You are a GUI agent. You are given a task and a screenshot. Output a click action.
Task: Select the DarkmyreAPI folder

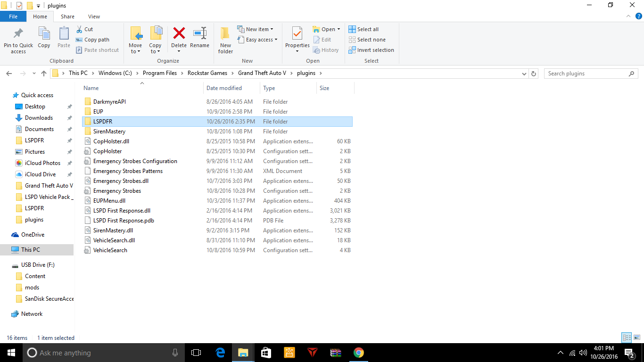(x=109, y=102)
